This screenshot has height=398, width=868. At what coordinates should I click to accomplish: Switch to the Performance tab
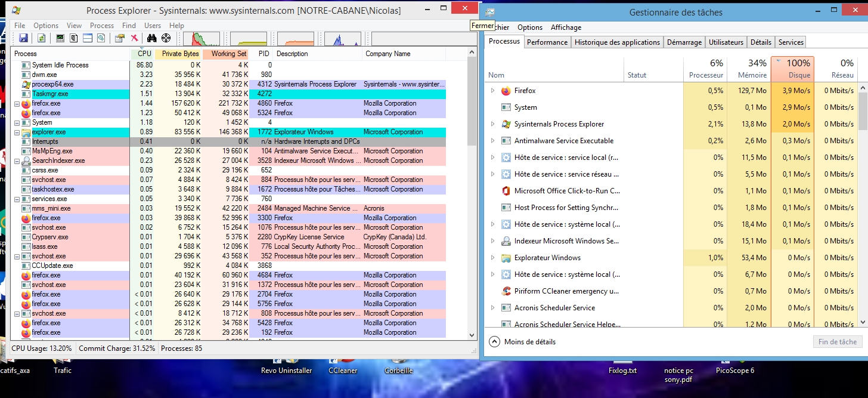point(547,42)
